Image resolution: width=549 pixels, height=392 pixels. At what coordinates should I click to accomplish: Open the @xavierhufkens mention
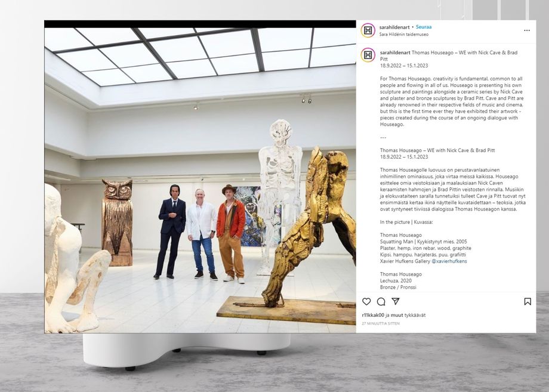coord(449,261)
